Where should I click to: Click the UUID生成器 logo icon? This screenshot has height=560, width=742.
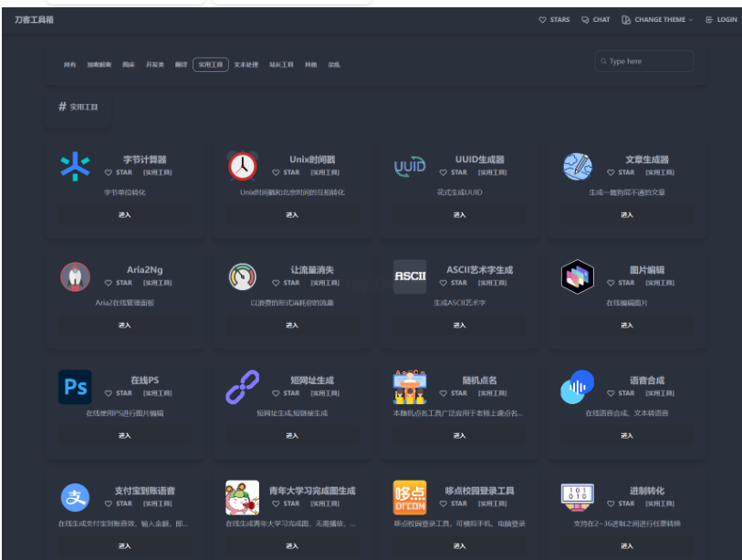410,166
